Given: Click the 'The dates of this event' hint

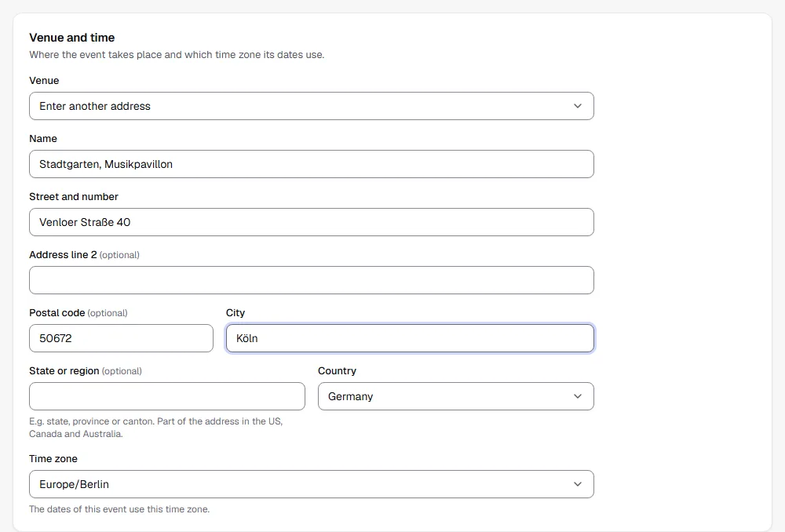Looking at the screenshot, I should (119, 509).
